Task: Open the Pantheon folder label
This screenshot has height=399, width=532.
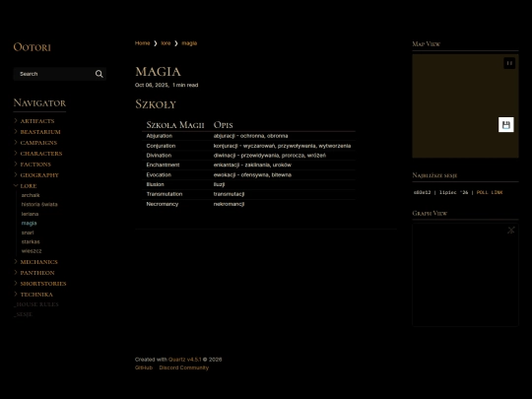Action: [37, 273]
